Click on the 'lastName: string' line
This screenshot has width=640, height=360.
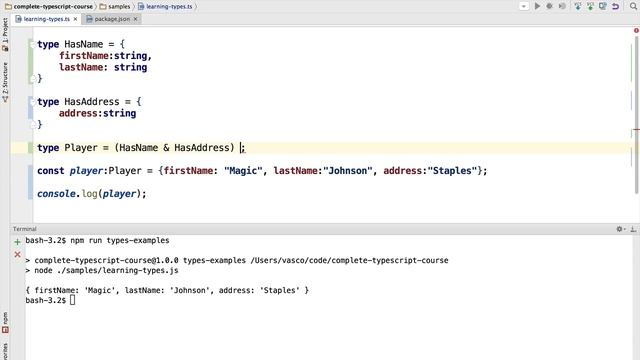pos(103,67)
